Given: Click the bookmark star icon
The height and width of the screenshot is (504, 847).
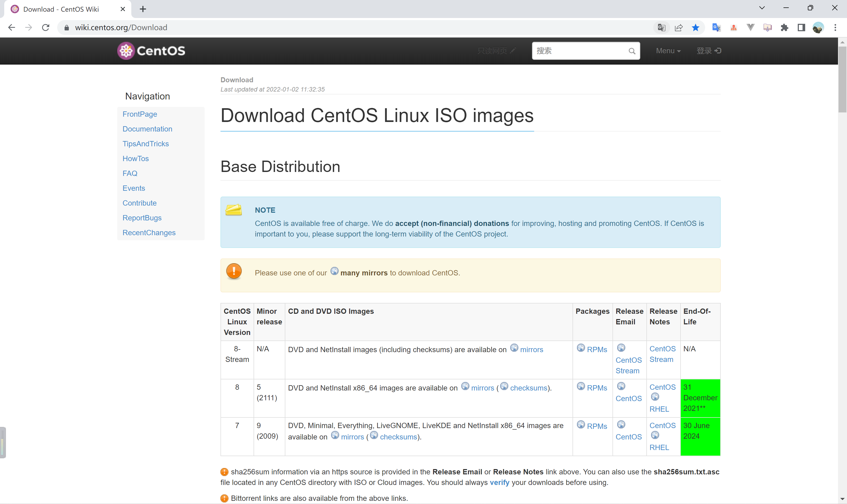Looking at the screenshot, I should [x=696, y=28].
